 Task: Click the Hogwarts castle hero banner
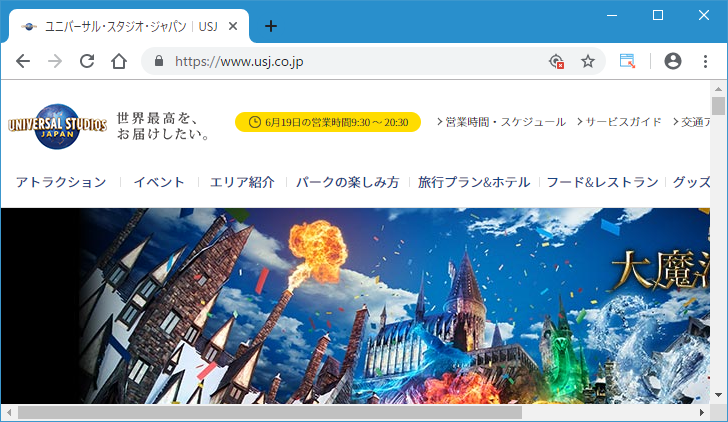[x=355, y=305]
